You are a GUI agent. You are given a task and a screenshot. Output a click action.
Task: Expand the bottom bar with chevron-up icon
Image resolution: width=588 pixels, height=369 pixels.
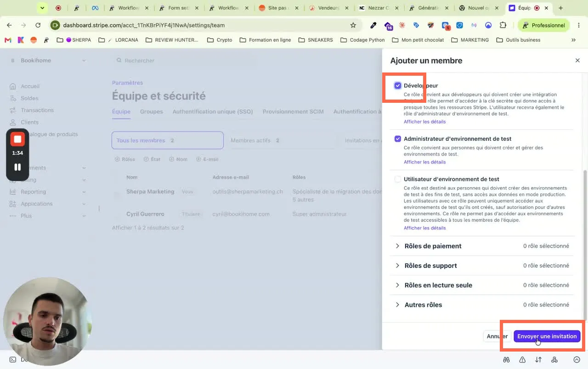[x=577, y=360]
